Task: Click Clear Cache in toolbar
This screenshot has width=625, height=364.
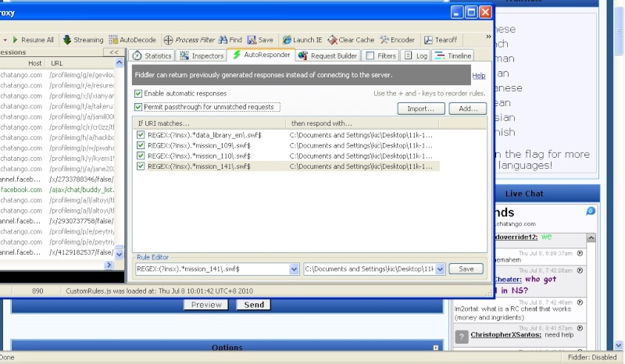Action: tap(351, 40)
